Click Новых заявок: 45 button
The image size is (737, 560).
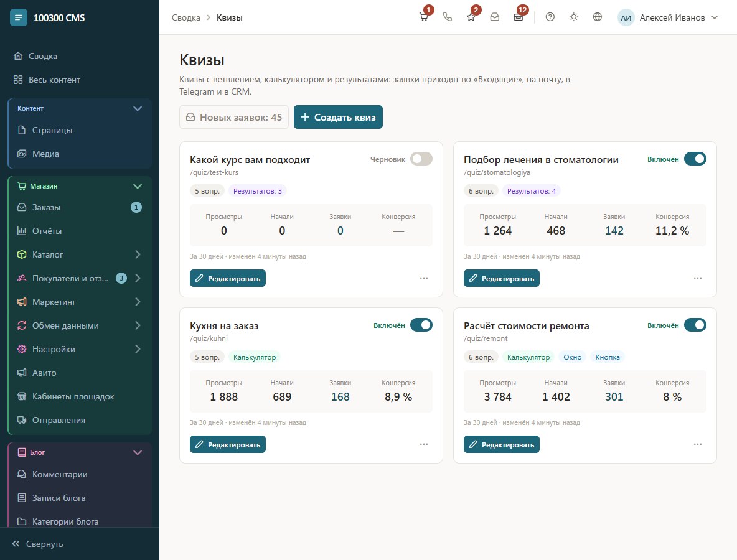pyautogui.click(x=234, y=117)
